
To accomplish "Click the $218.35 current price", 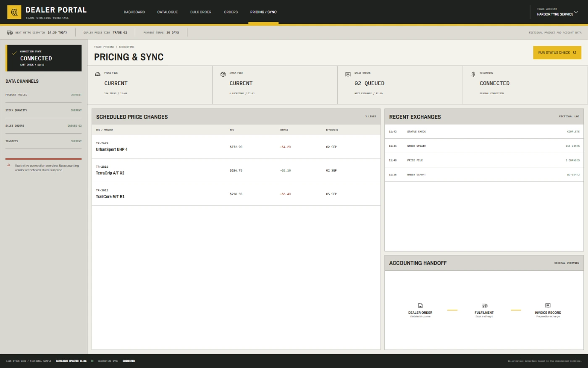I will [x=236, y=194].
